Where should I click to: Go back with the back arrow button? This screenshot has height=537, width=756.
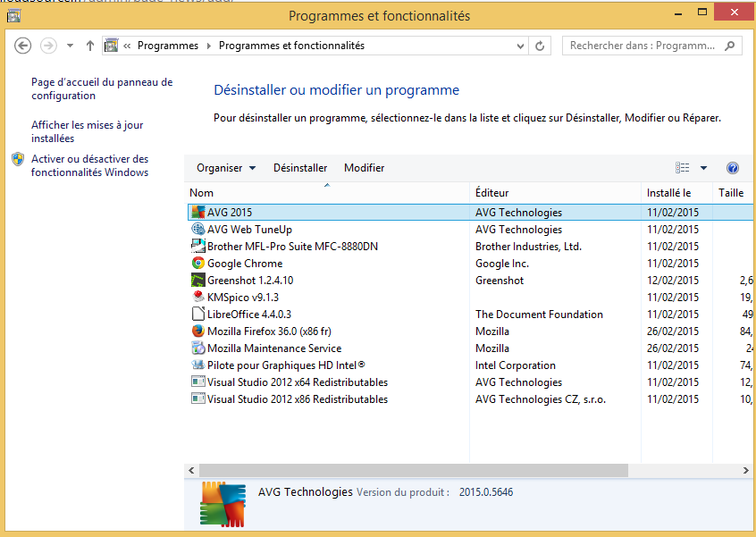22,46
